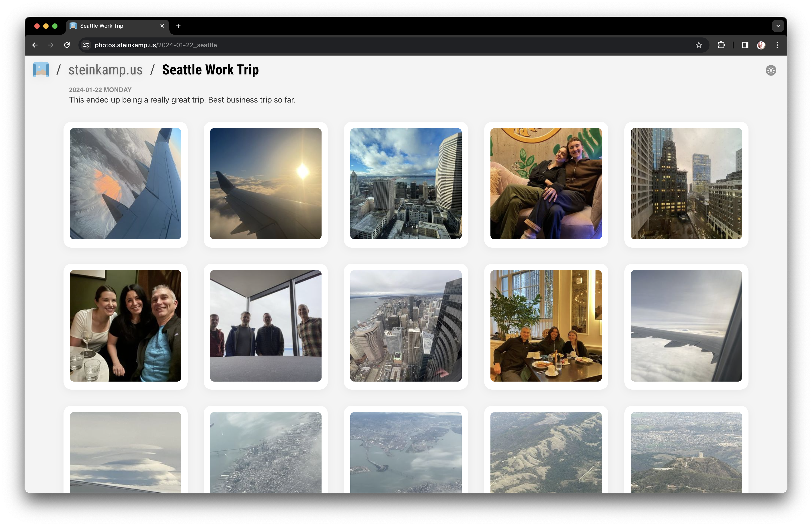Open the Chrome three-dot menu

[x=777, y=45]
